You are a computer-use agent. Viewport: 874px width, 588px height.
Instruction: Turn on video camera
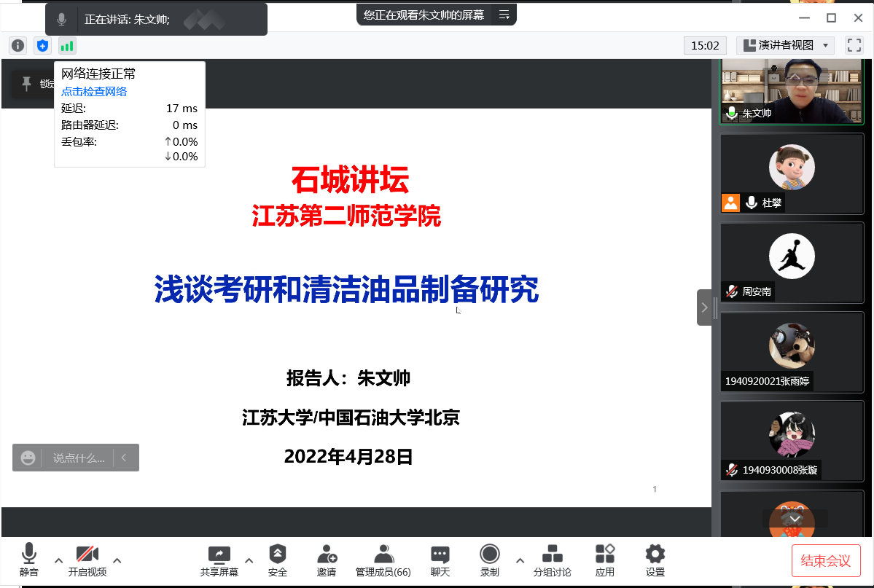point(87,560)
